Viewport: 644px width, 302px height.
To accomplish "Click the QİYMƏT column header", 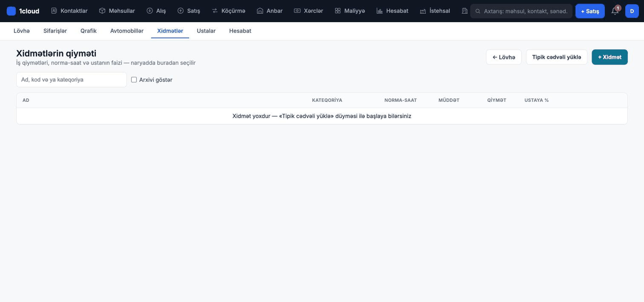I will click(497, 100).
